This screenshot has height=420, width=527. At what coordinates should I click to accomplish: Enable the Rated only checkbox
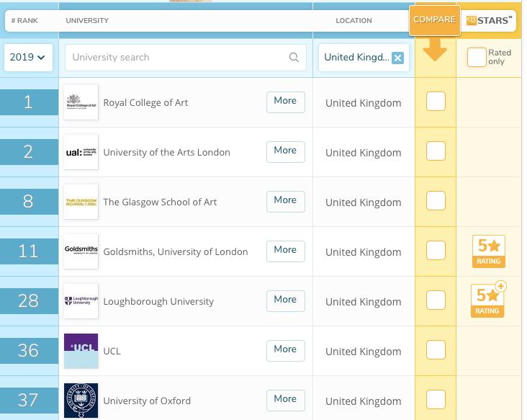point(476,58)
